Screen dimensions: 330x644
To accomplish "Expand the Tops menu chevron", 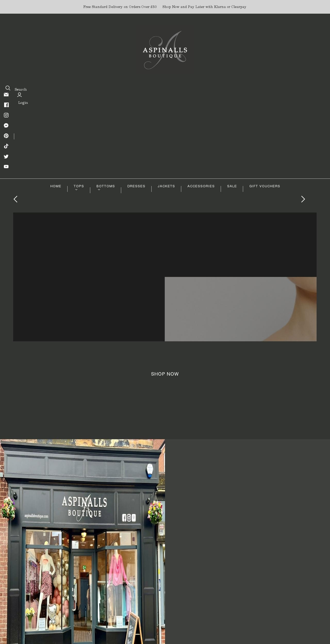I will tap(76, 190).
